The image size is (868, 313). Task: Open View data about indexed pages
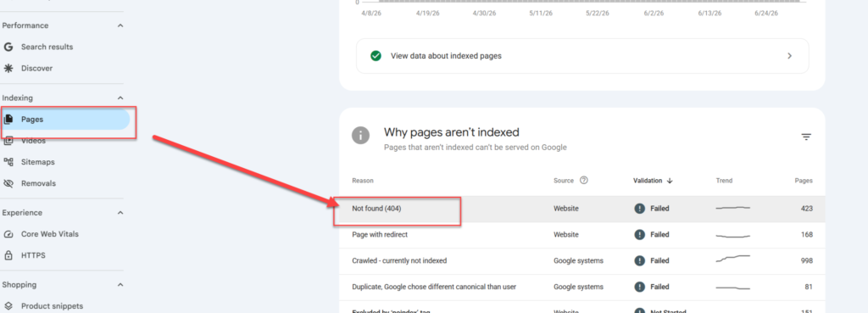[x=582, y=56]
